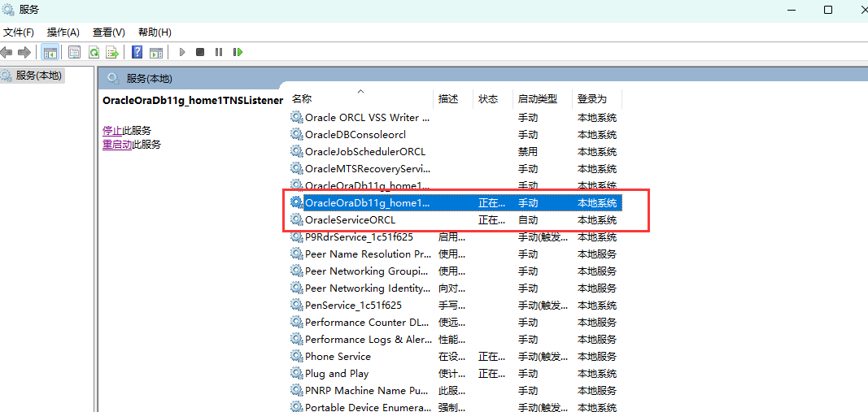This screenshot has height=412, width=868.
Task: Click the Pause Service icon
Action: coord(219,52)
